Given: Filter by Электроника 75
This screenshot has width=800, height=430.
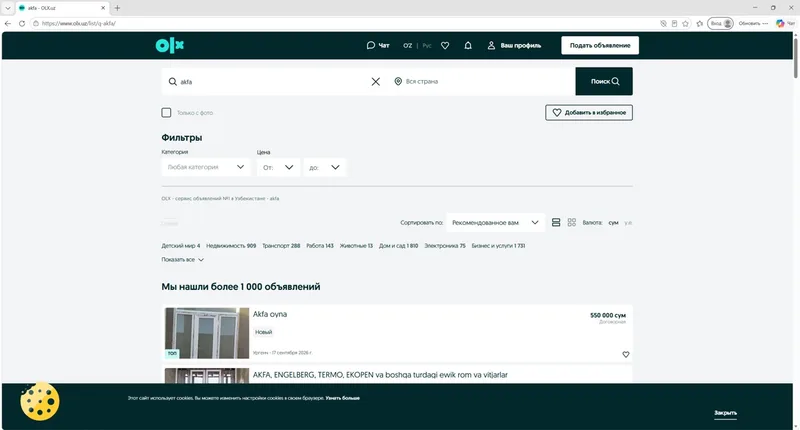Looking at the screenshot, I should (x=445, y=246).
